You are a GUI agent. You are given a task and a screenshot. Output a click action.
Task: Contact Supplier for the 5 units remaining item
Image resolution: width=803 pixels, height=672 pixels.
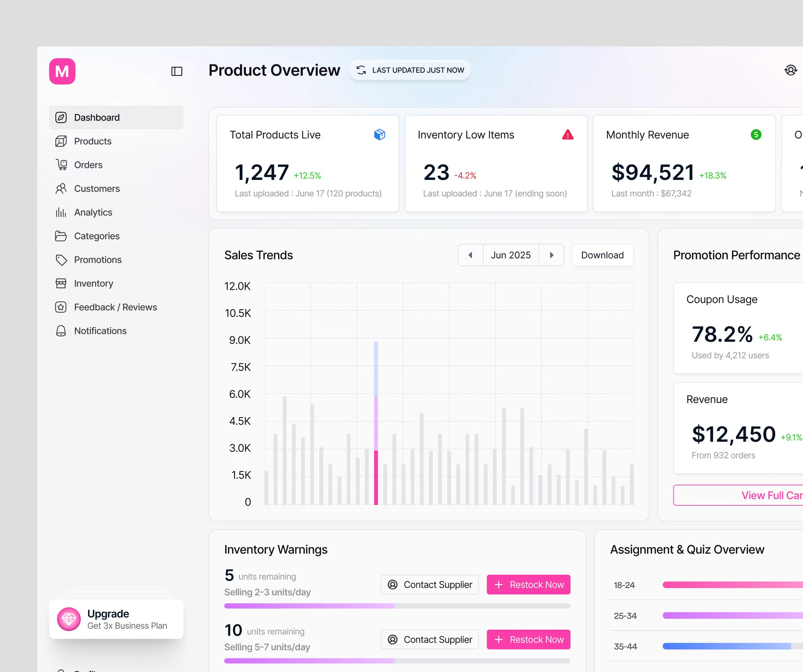(430, 585)
